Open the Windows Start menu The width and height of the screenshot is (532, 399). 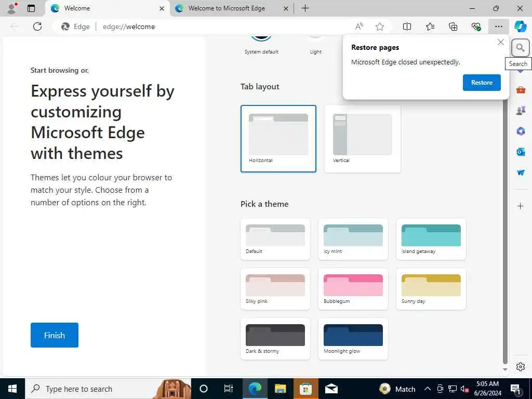12,389
